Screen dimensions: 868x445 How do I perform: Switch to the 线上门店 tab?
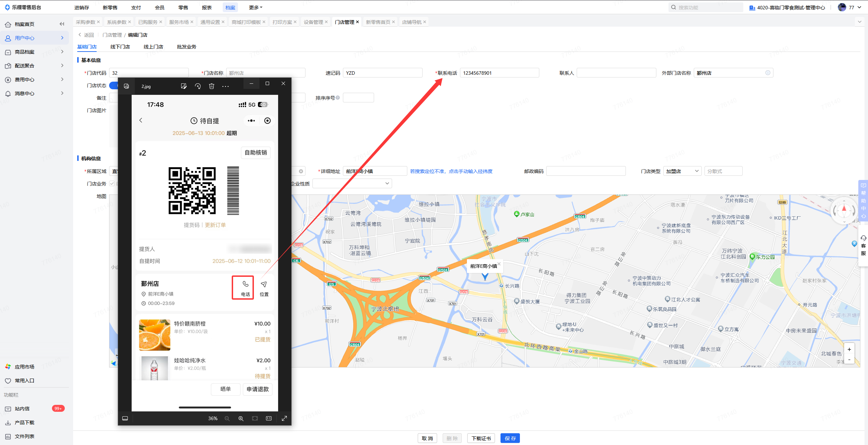tap(153, 47)
